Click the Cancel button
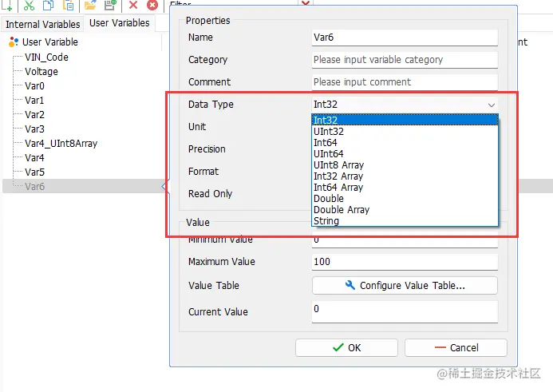The width and height of the screenshot is (553, 392). pyautogui.click(x=456, y=348)
